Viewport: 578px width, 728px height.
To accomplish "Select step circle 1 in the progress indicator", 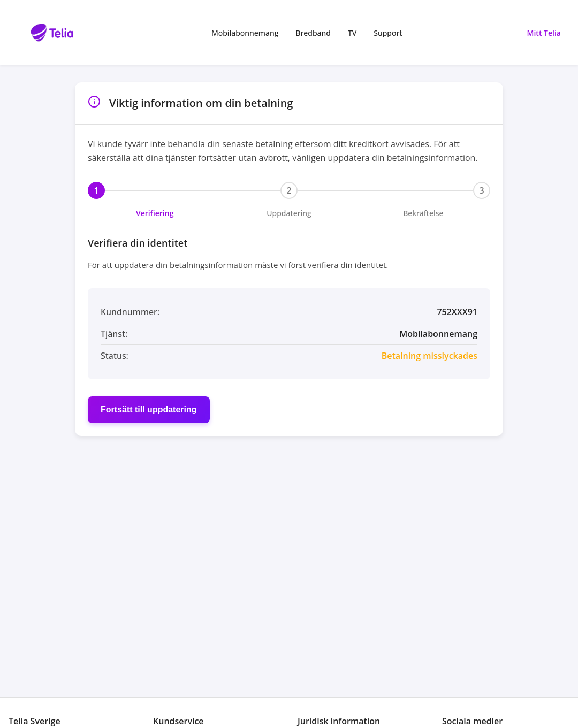I will [x=96, y=190].
